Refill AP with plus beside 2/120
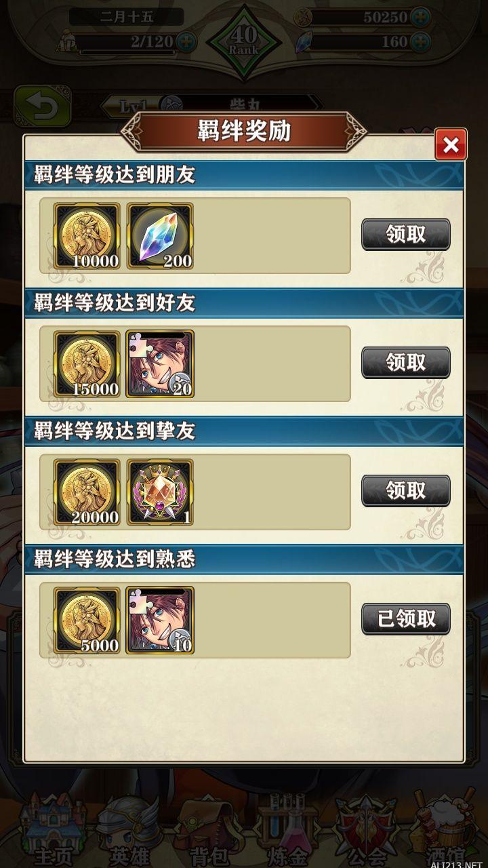The width and height of the screenshot is (488, 868). click(x=186, y=42)
